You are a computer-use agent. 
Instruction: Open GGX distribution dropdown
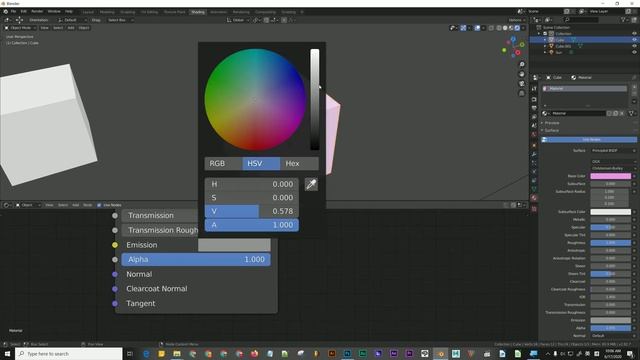(613, 162)
